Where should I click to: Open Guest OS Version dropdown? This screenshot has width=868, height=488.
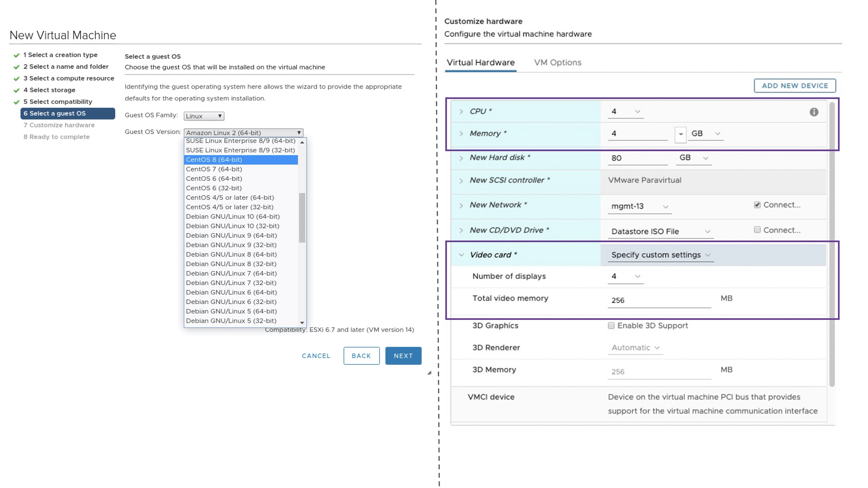point(243,132)
